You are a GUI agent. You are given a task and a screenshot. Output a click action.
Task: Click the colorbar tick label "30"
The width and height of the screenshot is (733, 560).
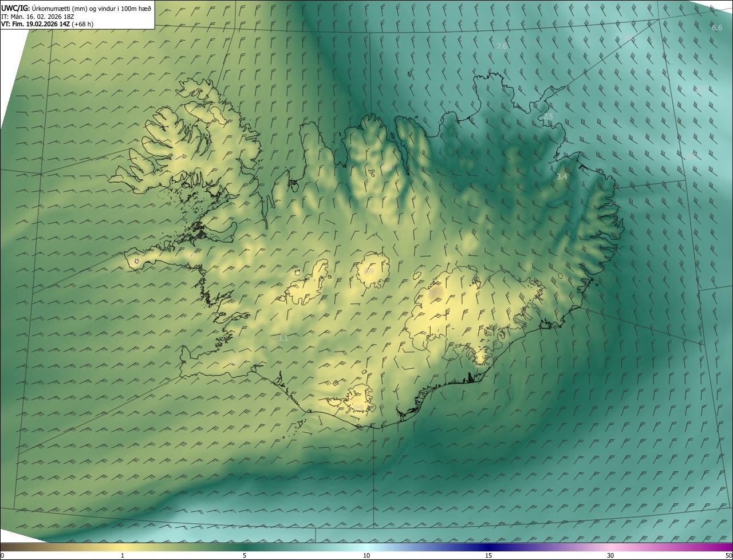pos(610,556)
